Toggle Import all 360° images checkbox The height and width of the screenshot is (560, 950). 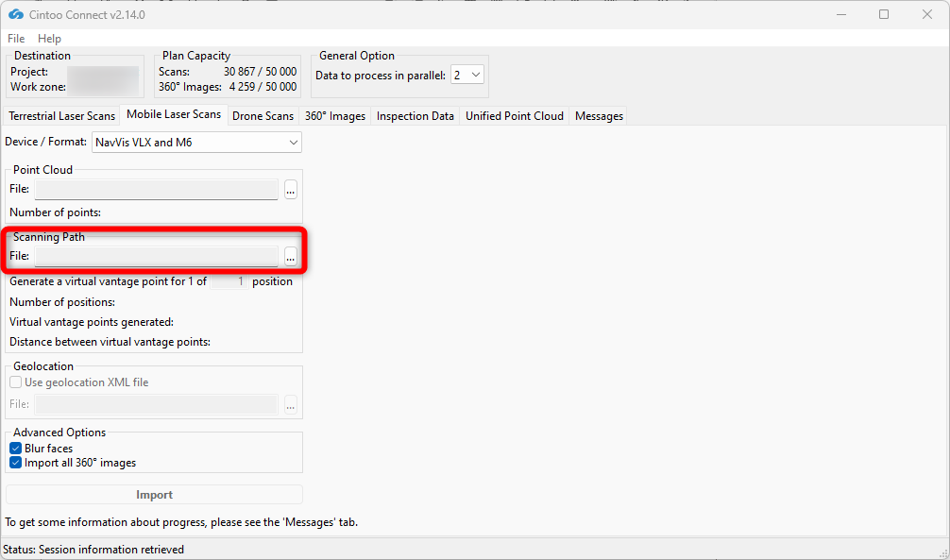[x=16, y=463]
